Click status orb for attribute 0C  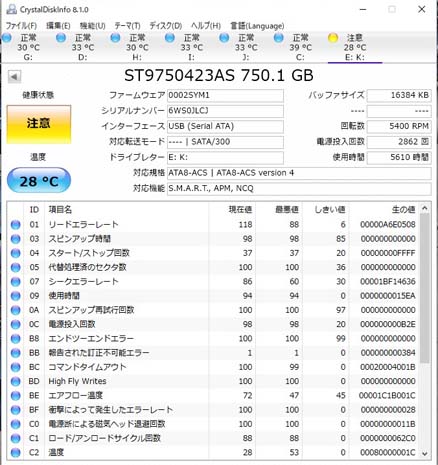pos(15,324)
